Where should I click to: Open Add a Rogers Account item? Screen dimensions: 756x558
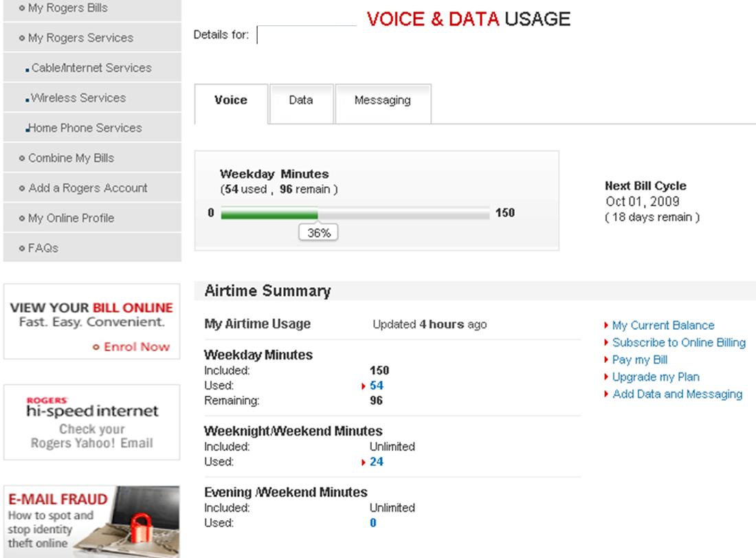[x=92, y=188]
